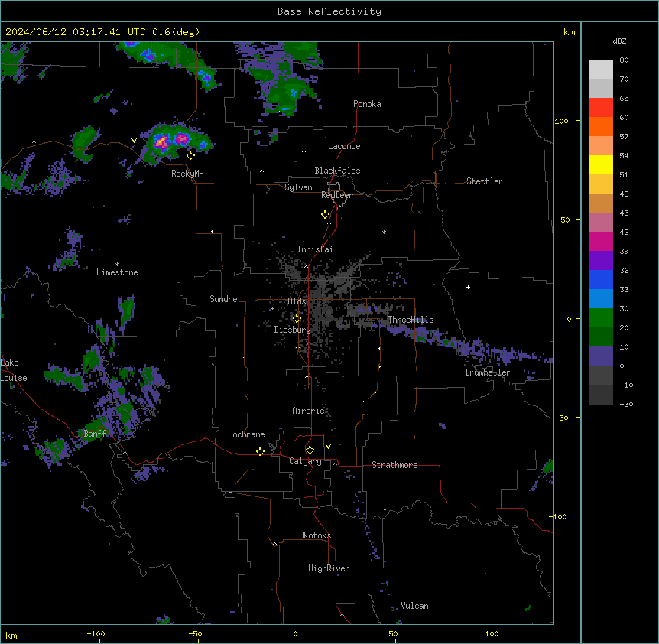Pick the orange 57-60 dBZ legend swatch
Viewport: 659px width, 644px height.
click(x=601, y=127)
